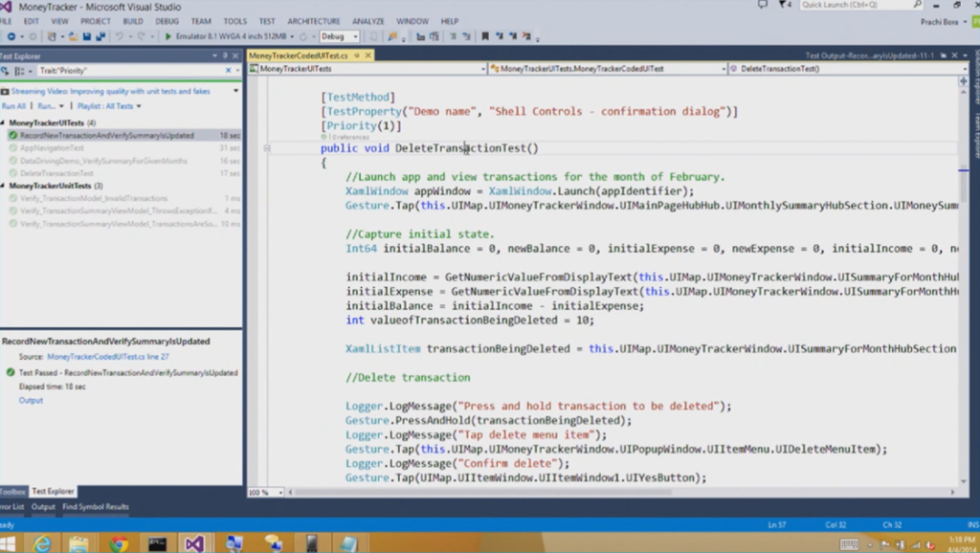Click the Save All toolbar icon
The image size is (980, 553).
(x=100, y=37)
